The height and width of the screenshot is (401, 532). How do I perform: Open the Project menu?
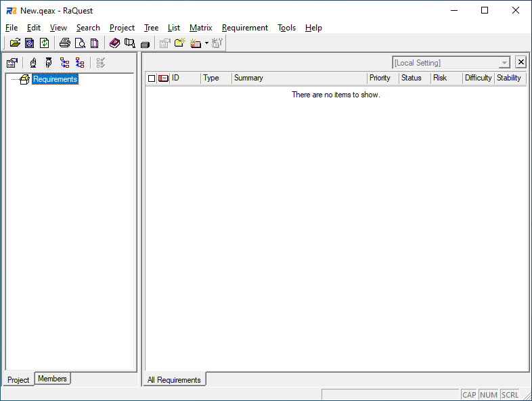[122, 28]
